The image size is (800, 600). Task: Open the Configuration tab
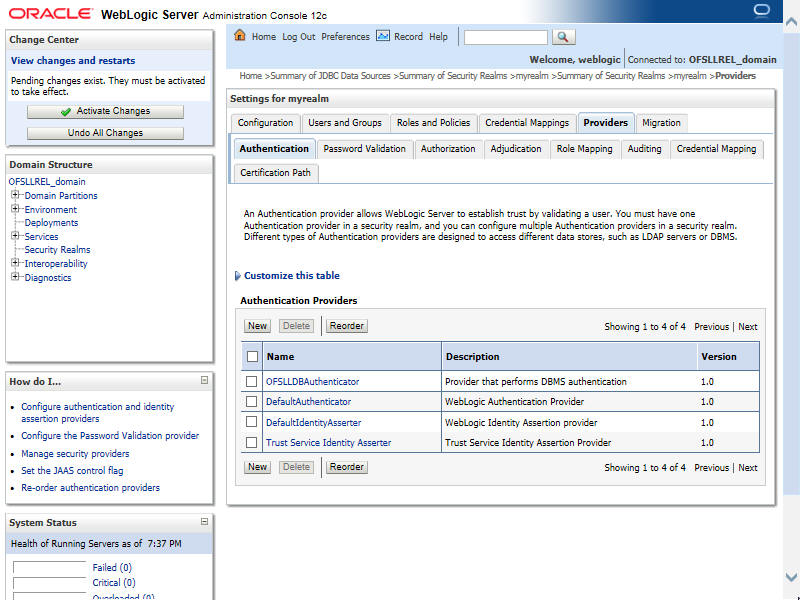point(265,123)
